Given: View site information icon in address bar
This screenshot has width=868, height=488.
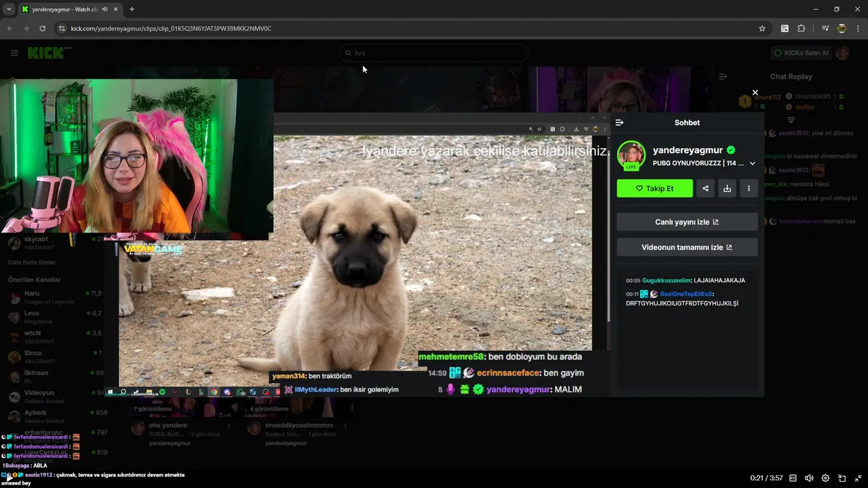Looking at the screenshot, I should (62, 28).
